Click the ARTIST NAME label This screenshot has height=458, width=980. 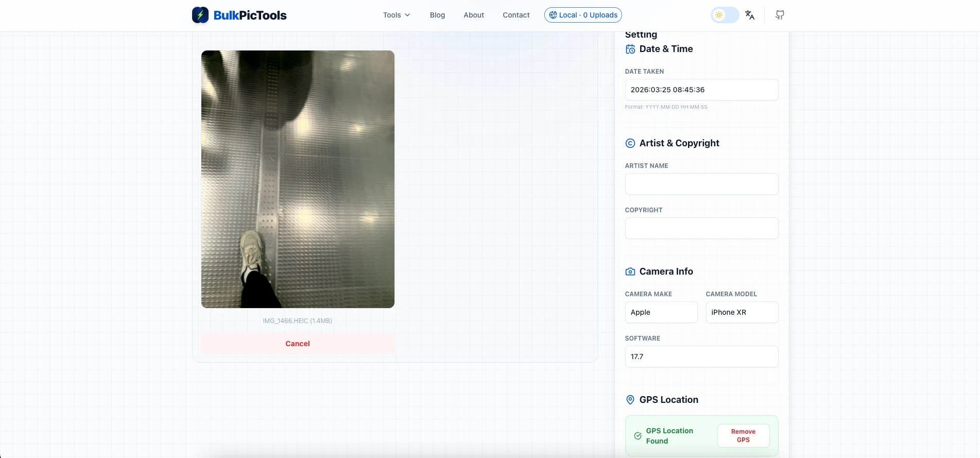(646, 166)
